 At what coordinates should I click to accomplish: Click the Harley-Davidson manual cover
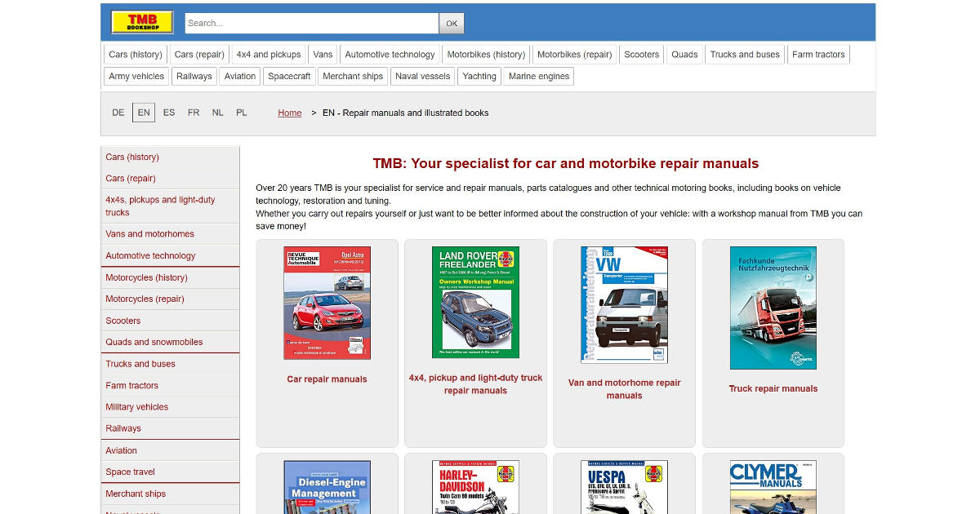(475, 487)
